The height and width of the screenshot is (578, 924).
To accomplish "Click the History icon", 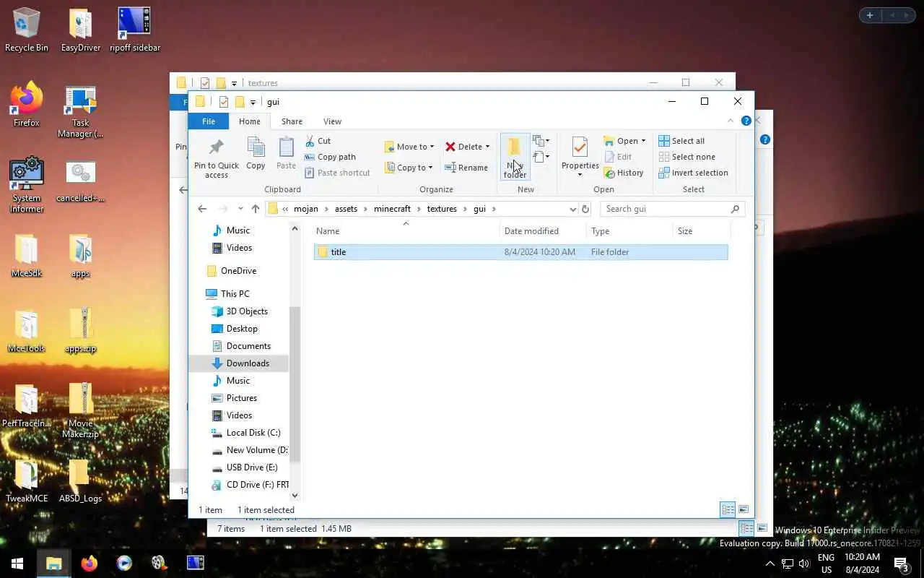I will [609, 173].
